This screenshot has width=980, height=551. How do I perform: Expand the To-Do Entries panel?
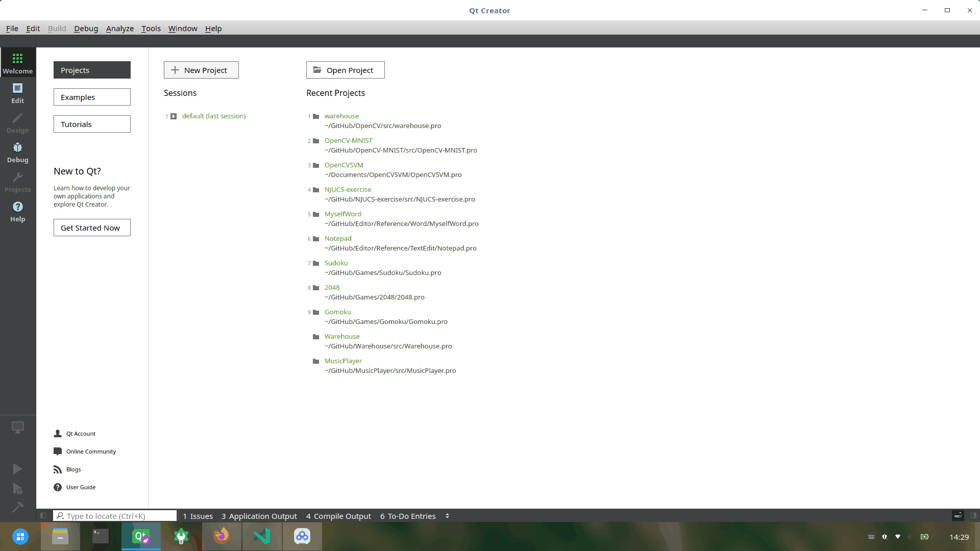pyautogui.click(x=407, y=515)
